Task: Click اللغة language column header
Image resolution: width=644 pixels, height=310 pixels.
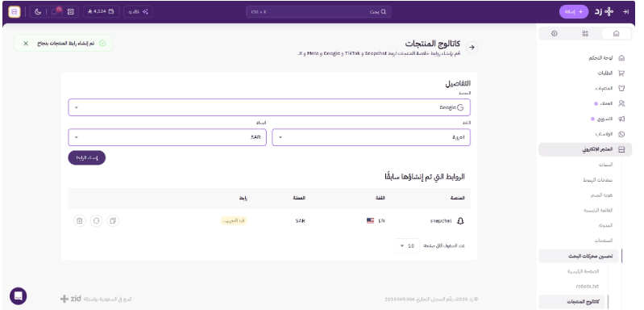Action: point(380,198)
